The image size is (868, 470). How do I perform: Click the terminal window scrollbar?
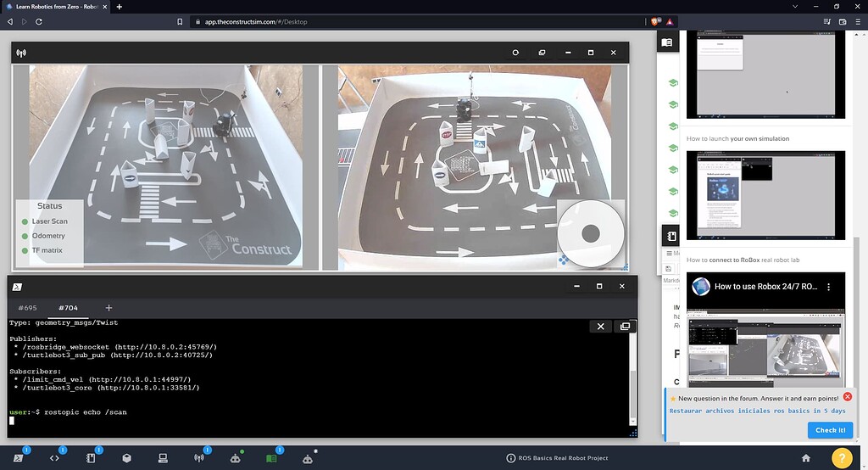point(633,394)
